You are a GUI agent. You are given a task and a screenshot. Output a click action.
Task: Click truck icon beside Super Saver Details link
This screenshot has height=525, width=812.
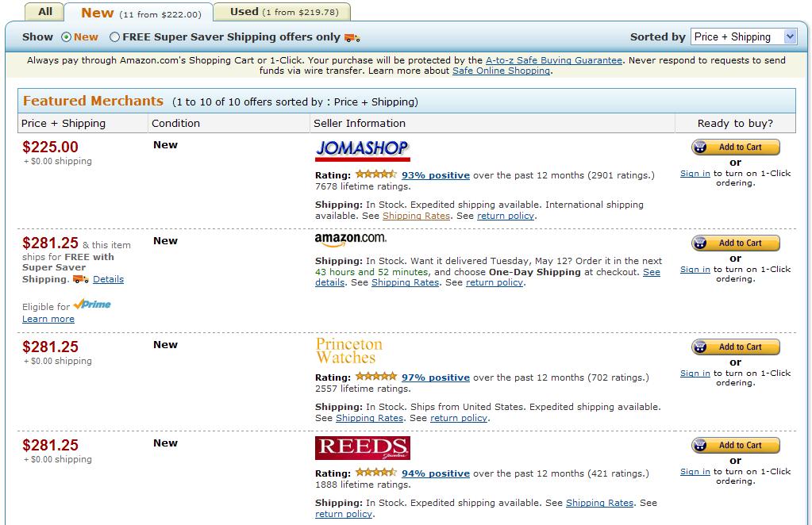(x=80, y=279)
